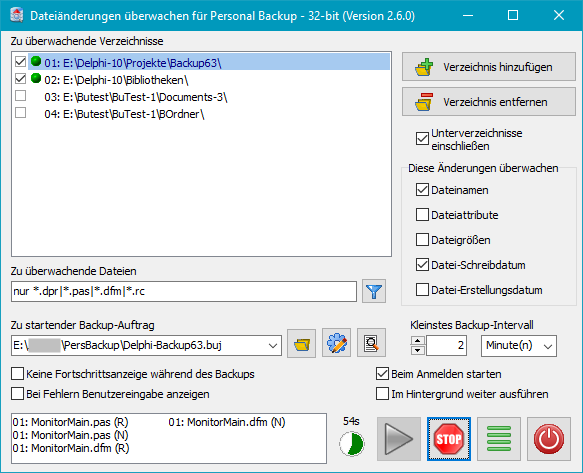
Task: Toggle Dateinamen monitoring checkbox
Action: coord(422,190)
